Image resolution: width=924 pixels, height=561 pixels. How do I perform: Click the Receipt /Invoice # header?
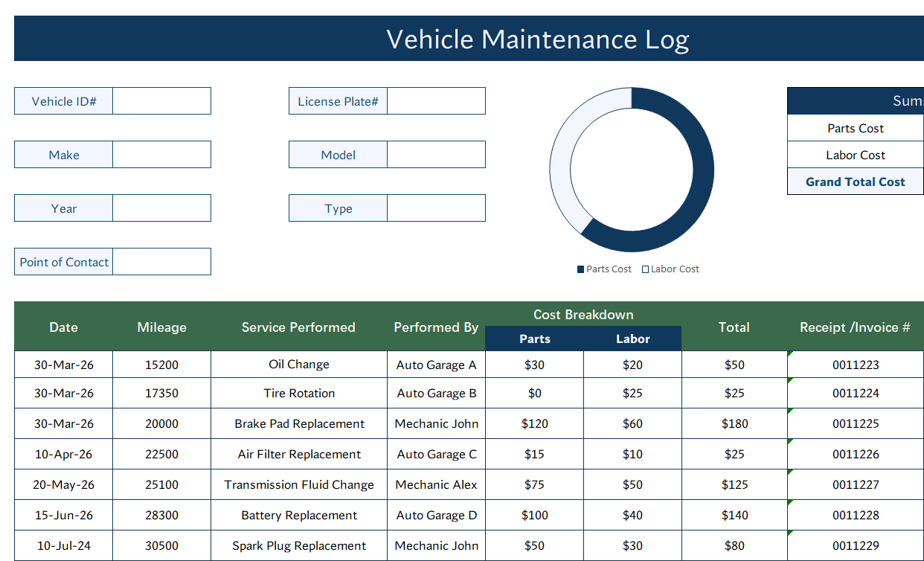[x=856, y=327]
